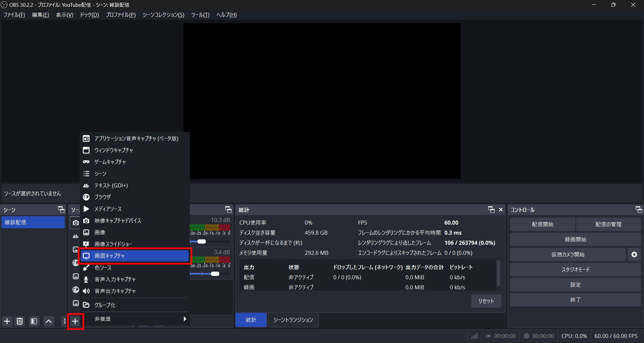Open the ツール menu

(x=200, y=15)
